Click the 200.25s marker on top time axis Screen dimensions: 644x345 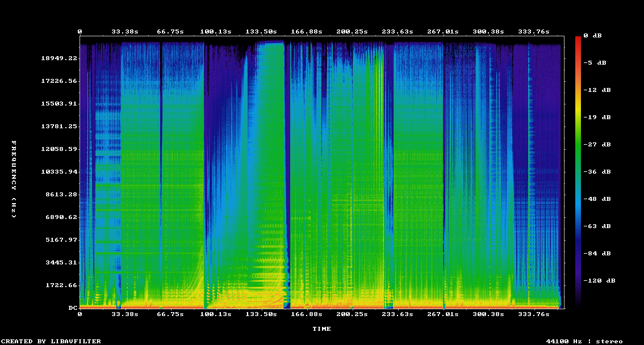click(352, 32)
